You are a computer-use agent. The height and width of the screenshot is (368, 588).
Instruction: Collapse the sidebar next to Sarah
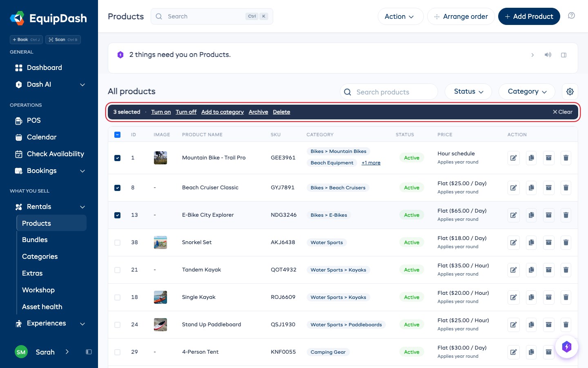pyautogui.click(x=89, y=352)
